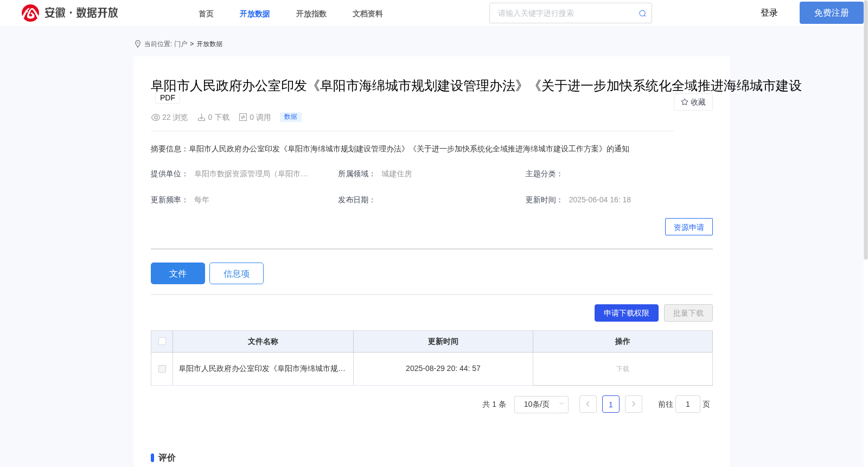Click the 收藏 star button
The image size is (868, 467).
tap(693, 102)
